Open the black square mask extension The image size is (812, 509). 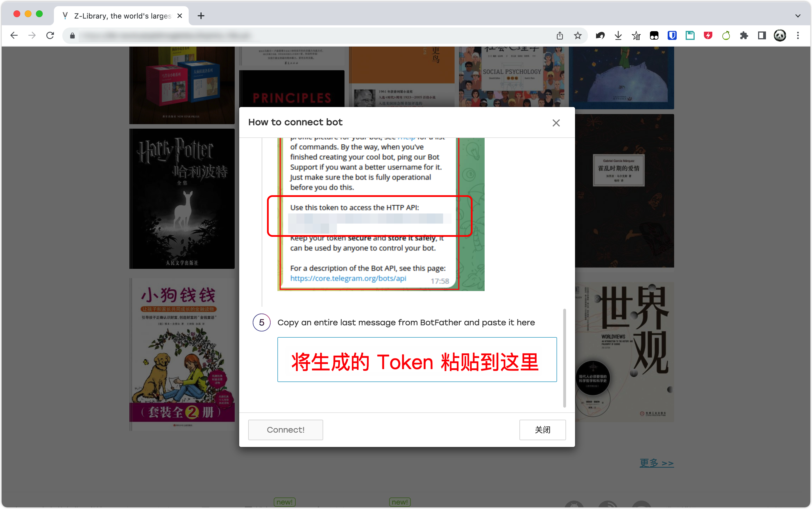(654, 35)
